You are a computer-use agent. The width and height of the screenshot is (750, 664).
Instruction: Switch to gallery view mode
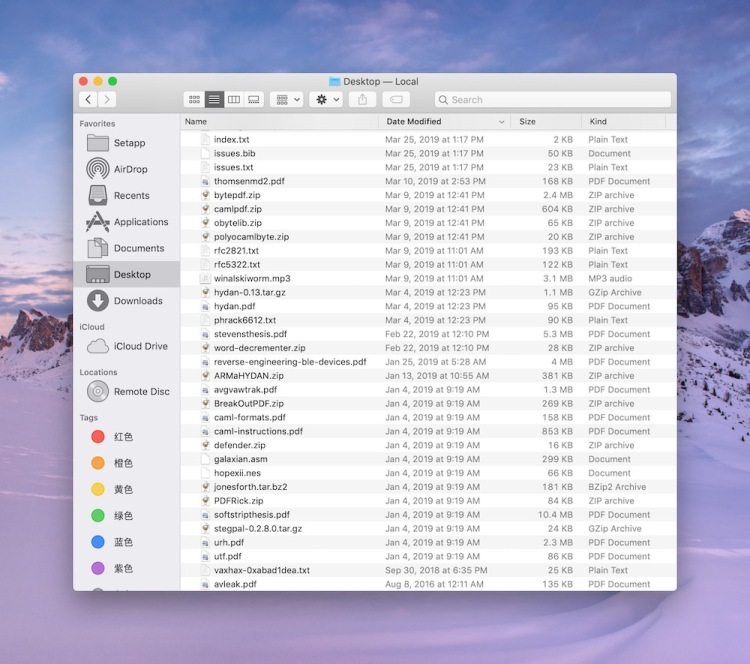pyautogui.click(x=254, y=100)
